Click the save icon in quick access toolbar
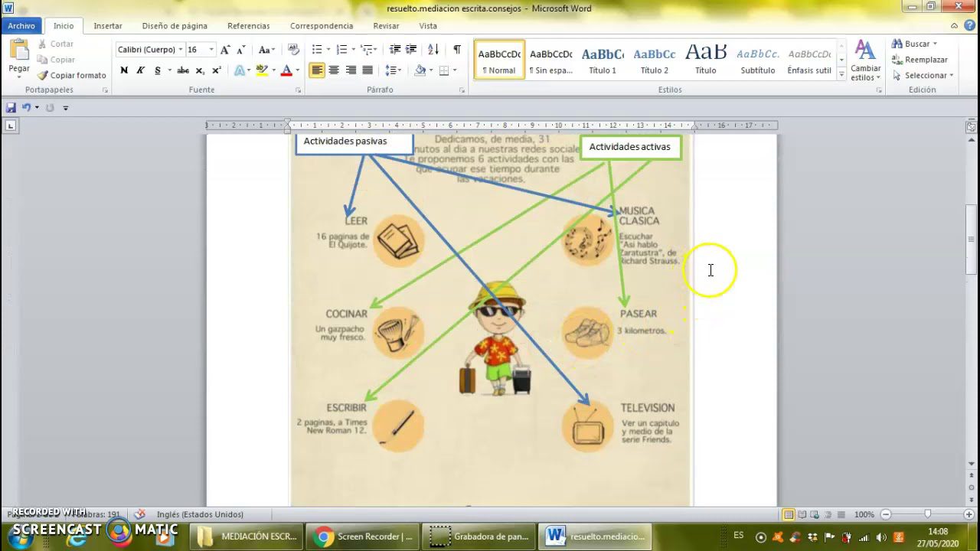 tap(11, 108)
